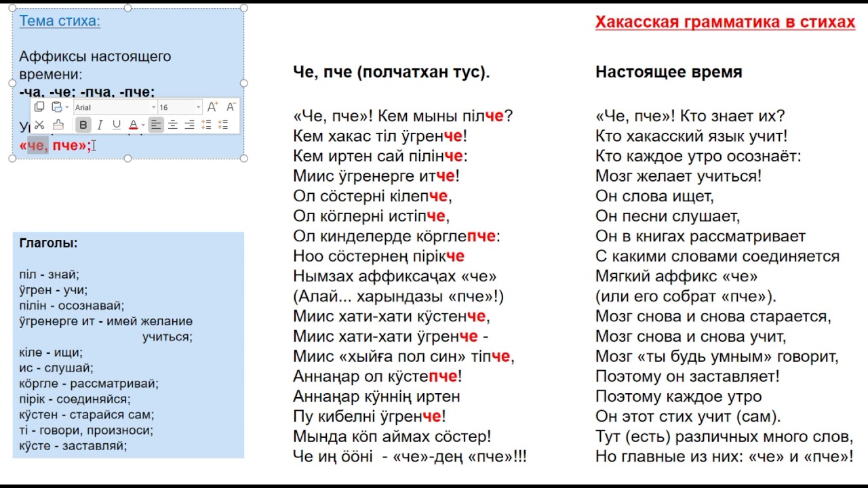Decrease paragraph spacing icon
This screenshot has height=488, width=868.
(x=223, y=125)
